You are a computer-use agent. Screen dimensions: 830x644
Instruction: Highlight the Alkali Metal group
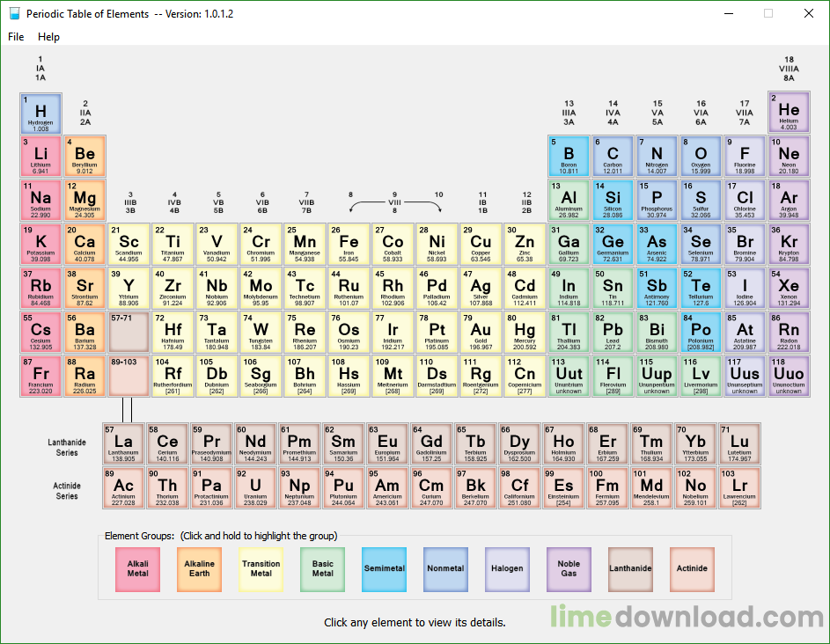[137, 569]
